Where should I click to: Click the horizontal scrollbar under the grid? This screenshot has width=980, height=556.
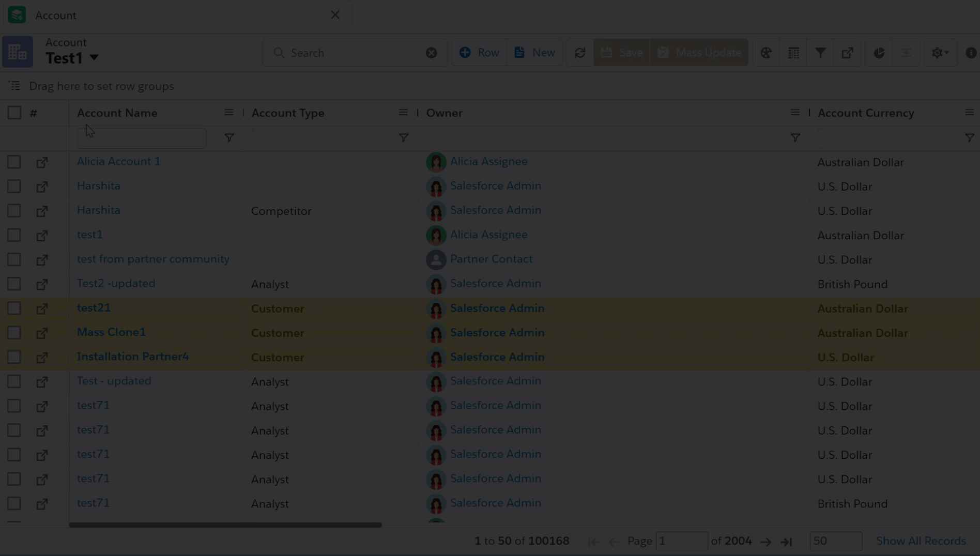(225, 525)
